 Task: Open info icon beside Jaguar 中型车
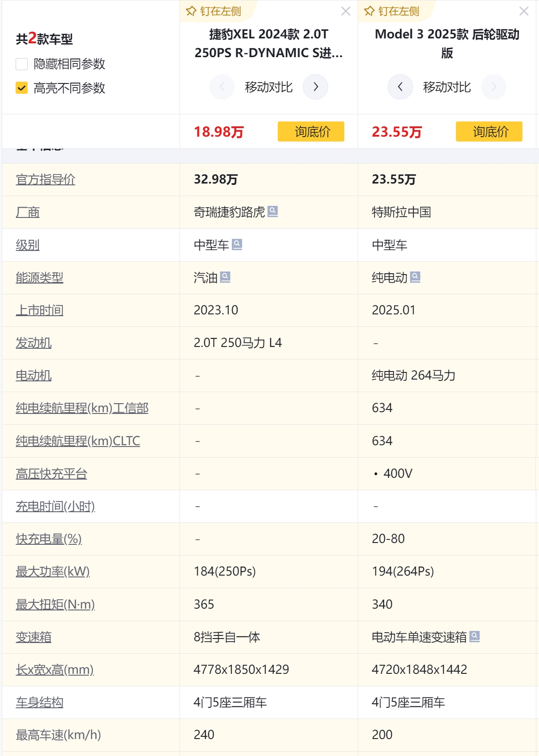point(237,244)
